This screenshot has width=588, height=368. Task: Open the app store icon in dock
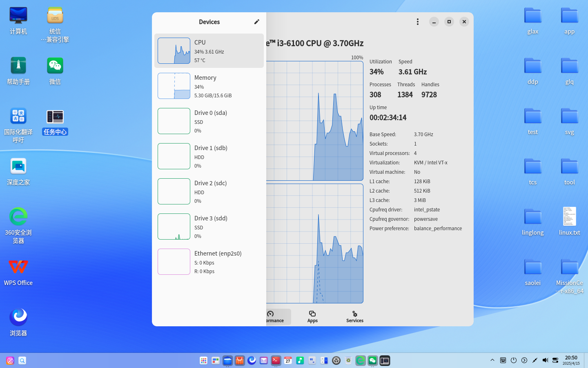(x=240, y=360)
